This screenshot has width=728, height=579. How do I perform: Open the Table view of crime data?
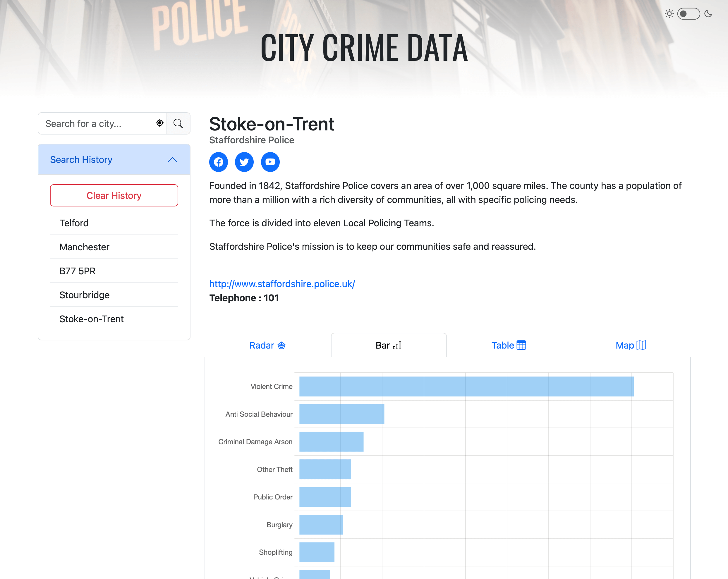[x=503, y=345]
